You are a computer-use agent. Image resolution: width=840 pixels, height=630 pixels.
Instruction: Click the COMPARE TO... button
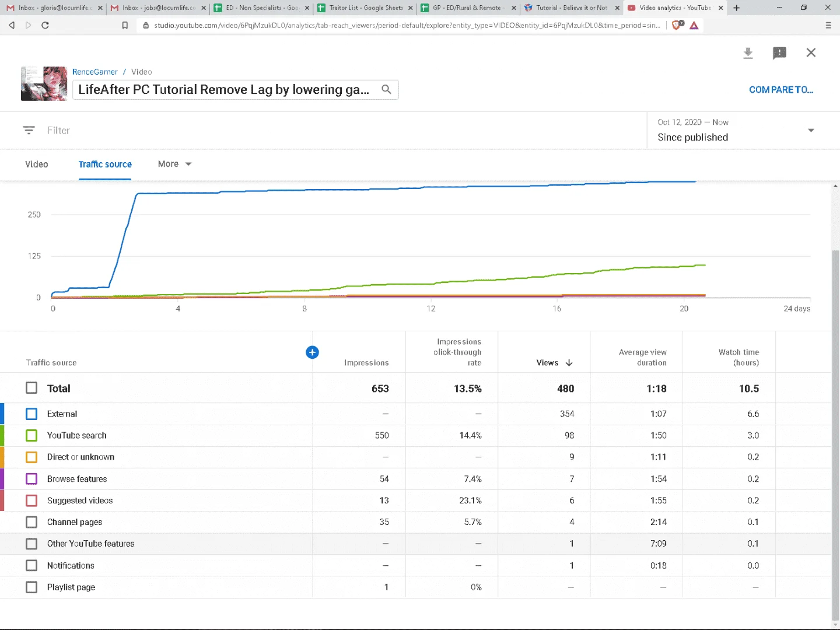pyautogui.click(x=780, y=90)
